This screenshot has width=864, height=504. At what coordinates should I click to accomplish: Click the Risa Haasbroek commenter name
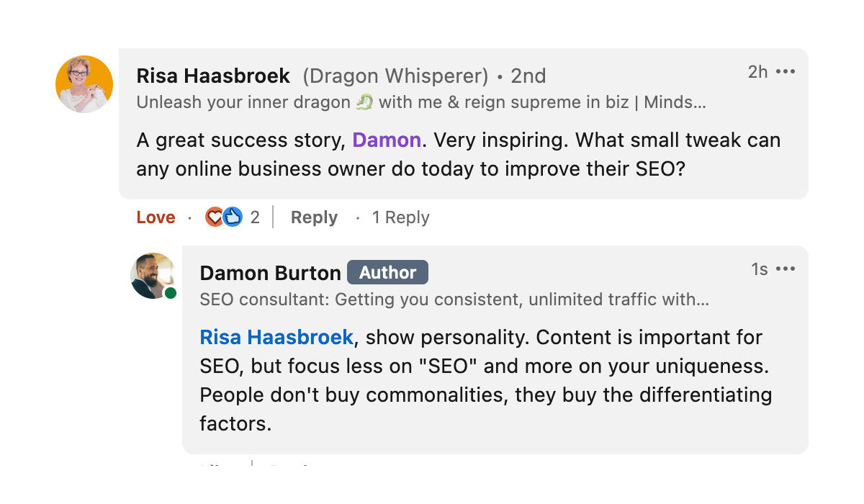(213, 76)
